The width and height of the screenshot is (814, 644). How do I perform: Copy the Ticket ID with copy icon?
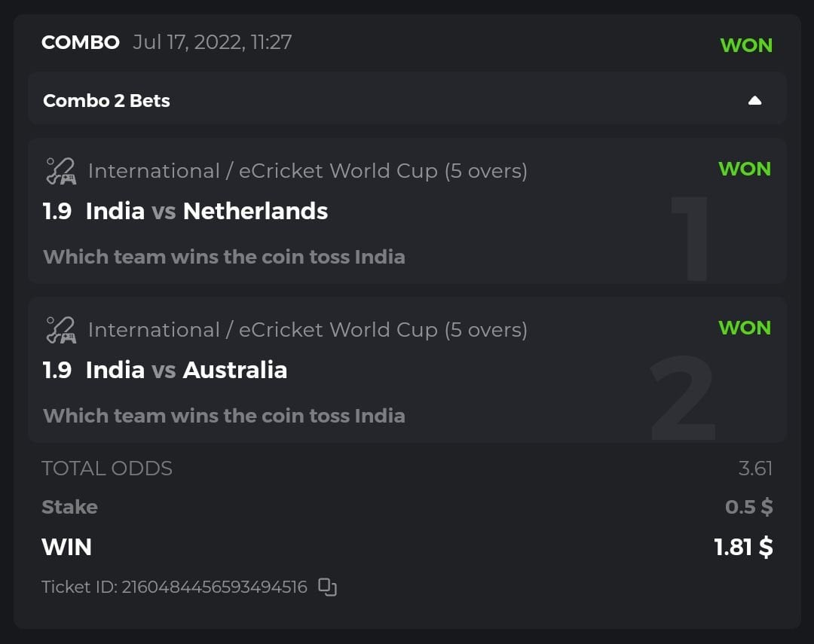tap(327, 587)
